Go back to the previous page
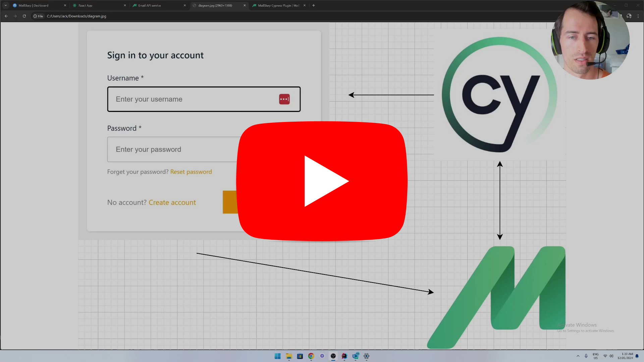Screen dimensions: 644x362 [x=6, y=16]
